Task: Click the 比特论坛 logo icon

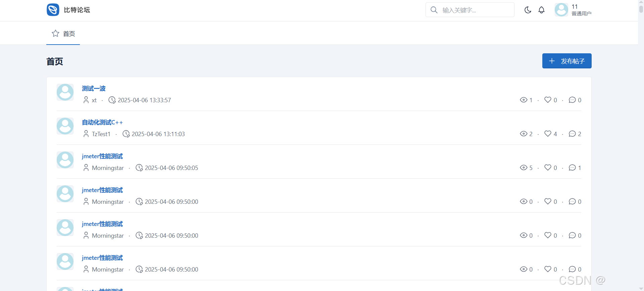Action: [53, 10]
